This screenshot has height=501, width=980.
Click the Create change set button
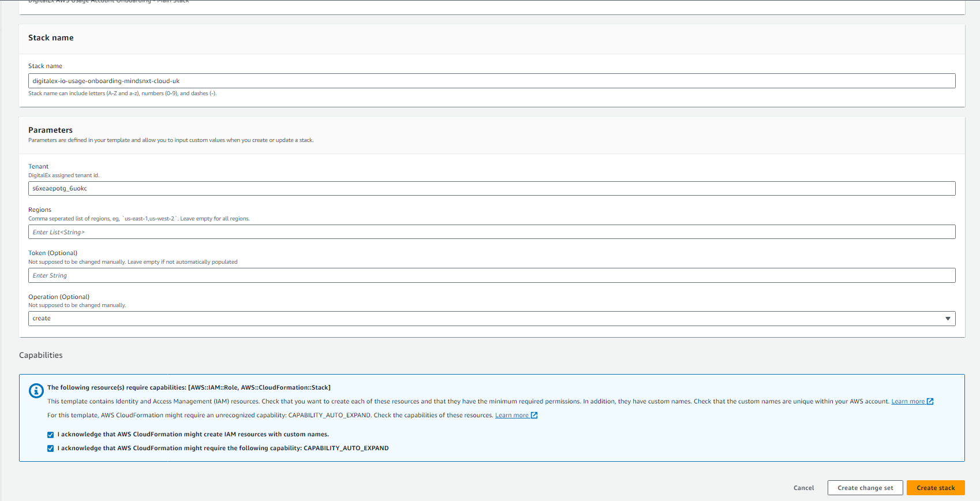point(865,488)
